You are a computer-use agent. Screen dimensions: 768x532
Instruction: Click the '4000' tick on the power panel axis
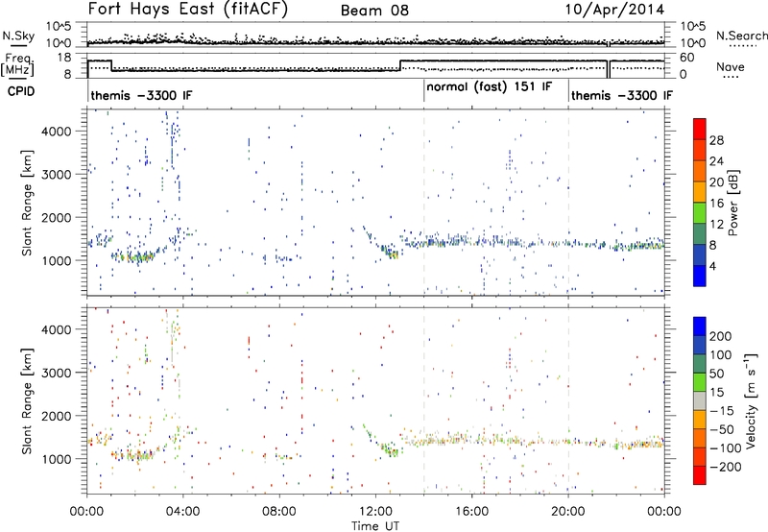[x=56, y=132]
